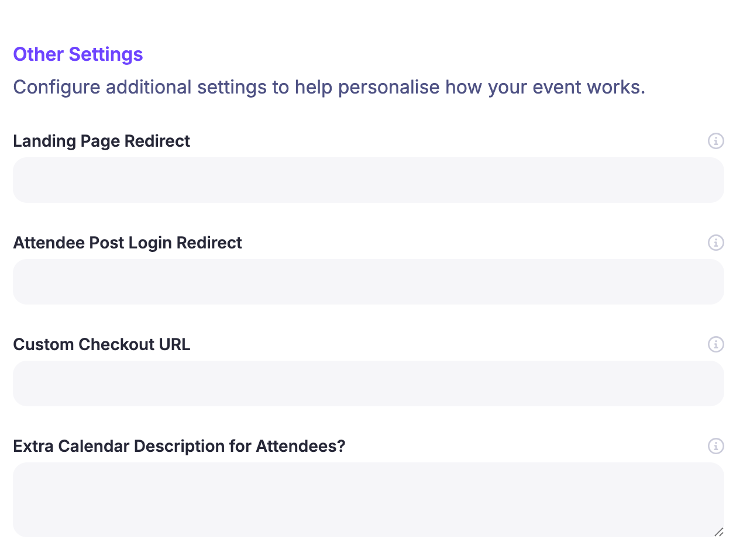Click inside the Landing Page Redirect text field
The width and height of the screenshot is (750, 560).
click(369, 180)
